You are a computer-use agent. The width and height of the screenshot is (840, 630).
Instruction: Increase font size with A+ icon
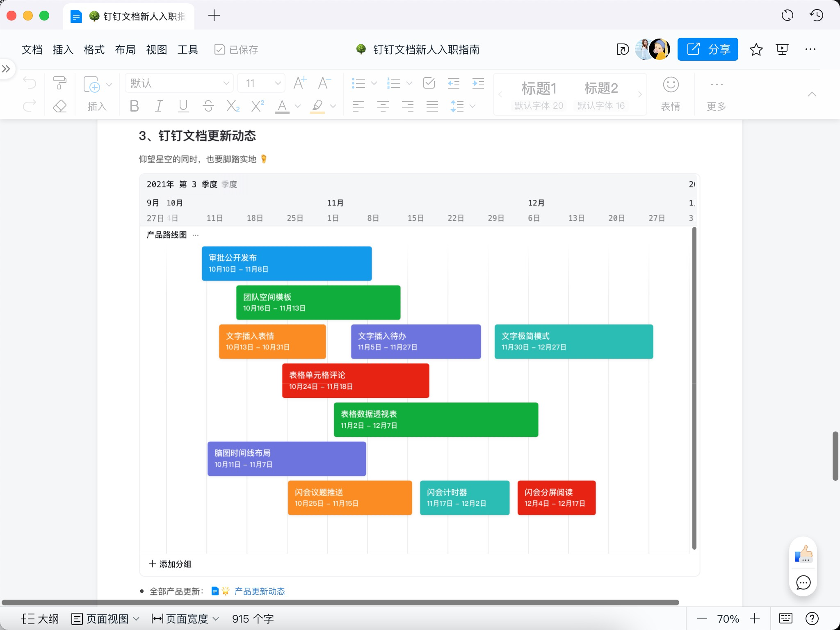click(x=300, y=83)
